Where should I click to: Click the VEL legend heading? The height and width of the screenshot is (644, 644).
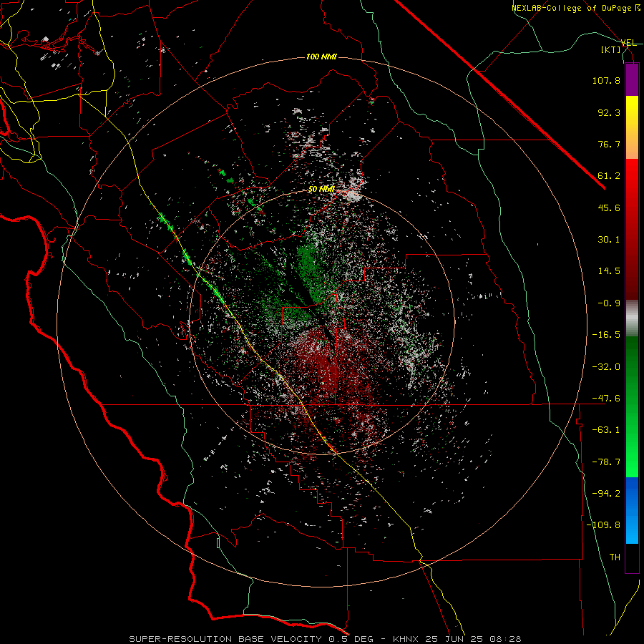coord(628,43)
